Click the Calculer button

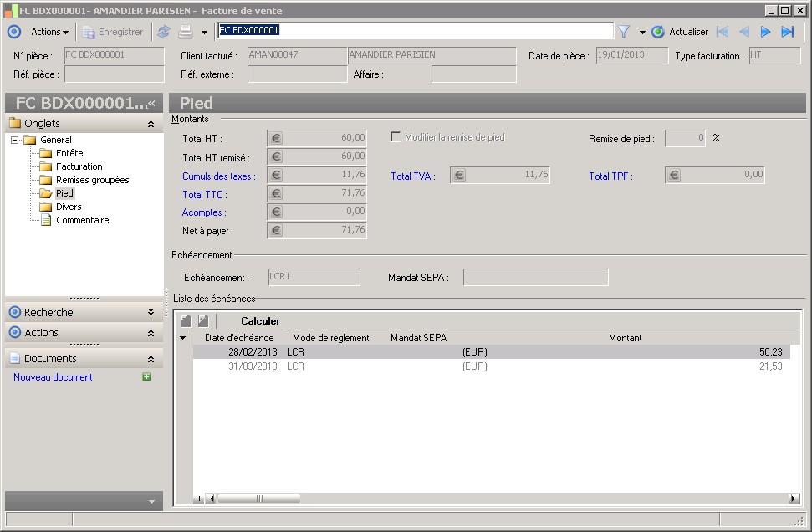[x=260, y=321]
